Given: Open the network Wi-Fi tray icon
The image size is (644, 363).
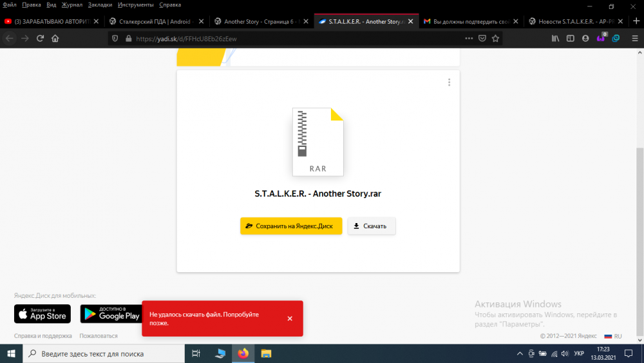Looking at the screenshot, I should click(x=554, y=353).
